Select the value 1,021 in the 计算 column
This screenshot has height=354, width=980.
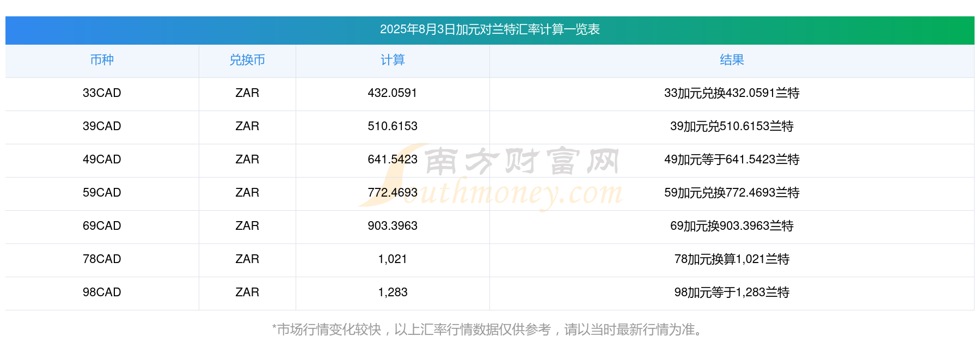click(x=393, y=259)
